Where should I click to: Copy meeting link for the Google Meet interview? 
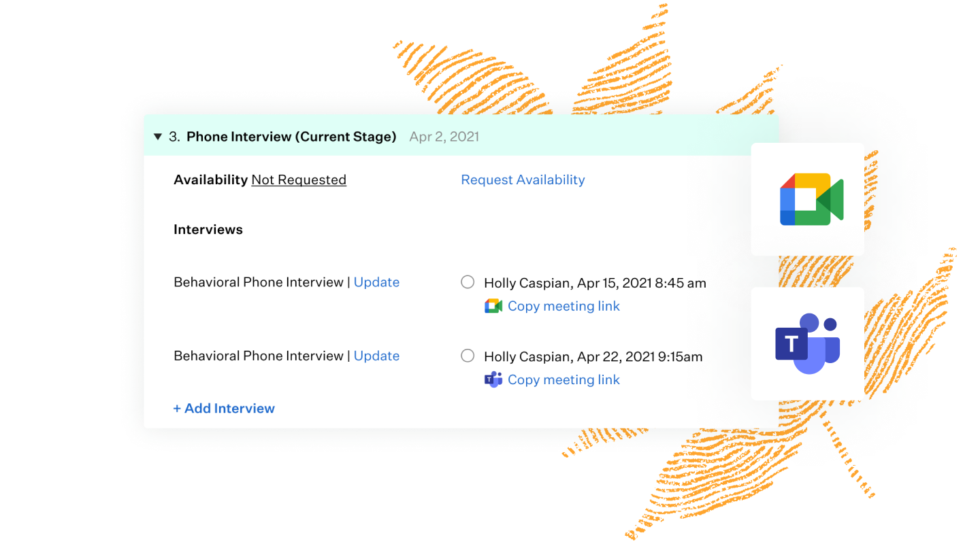tap(563, 306)
